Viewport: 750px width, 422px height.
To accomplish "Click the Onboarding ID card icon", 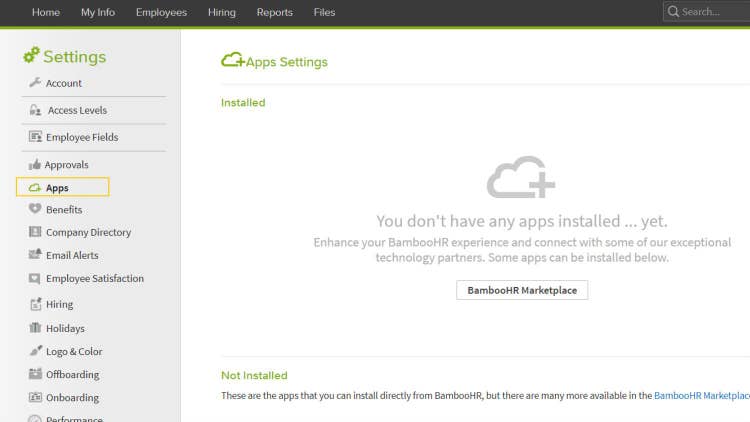I will pos(35,397).
